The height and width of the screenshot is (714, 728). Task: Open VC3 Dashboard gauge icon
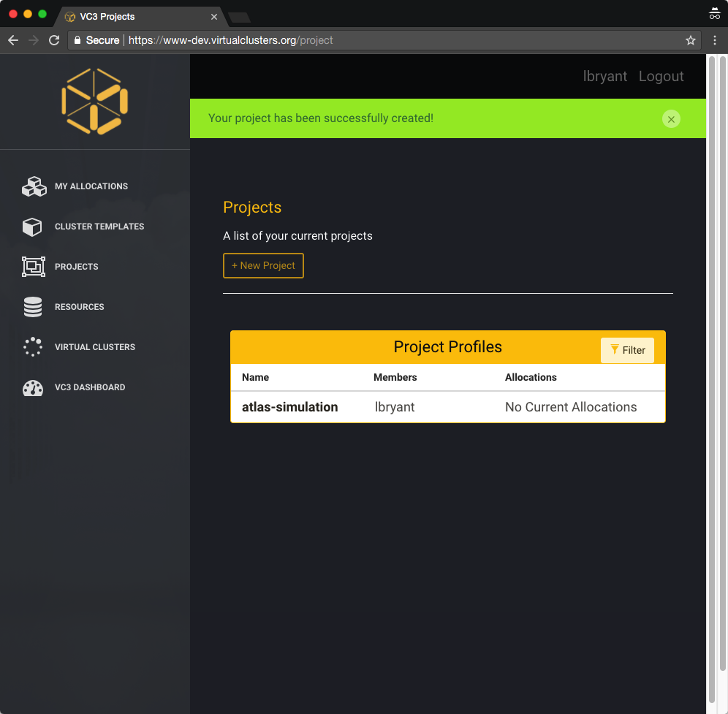[32, 387]
